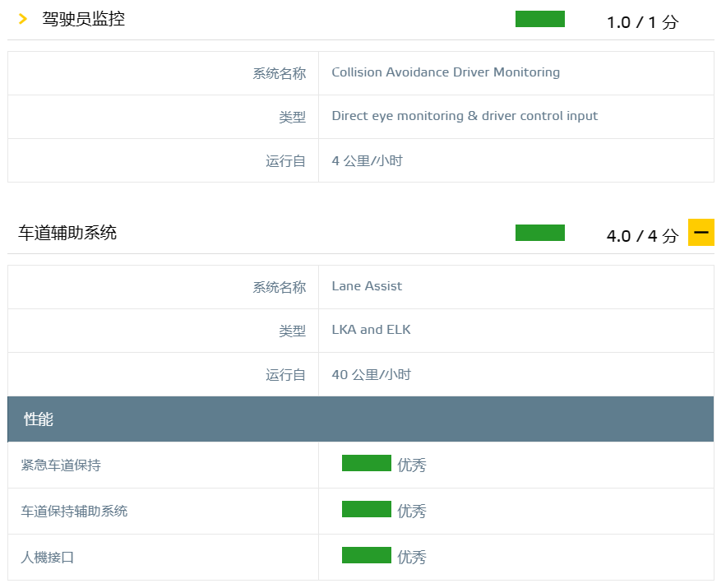Collapse 车道辅助系统 with the yellow minus button

(701, 233)
